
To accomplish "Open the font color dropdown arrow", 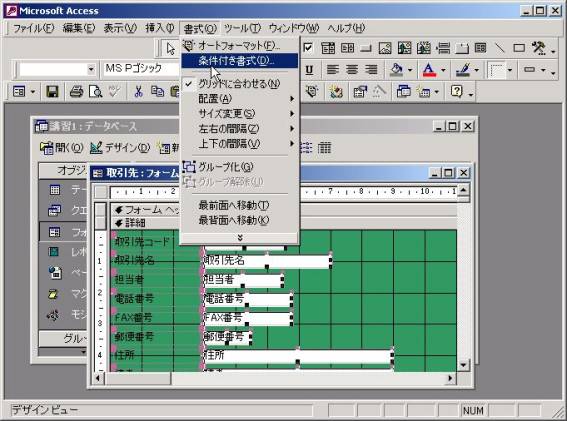I will point(443,70).
